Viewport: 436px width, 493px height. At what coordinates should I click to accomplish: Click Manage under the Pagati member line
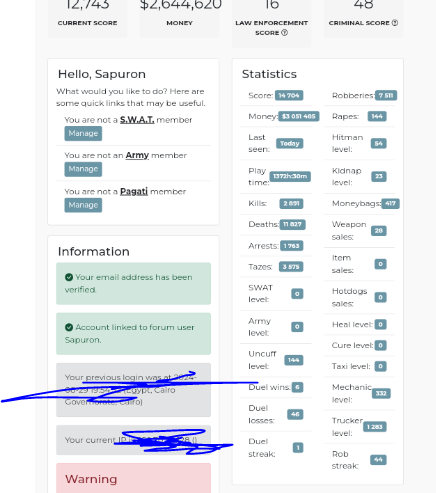tap(83, 205)
